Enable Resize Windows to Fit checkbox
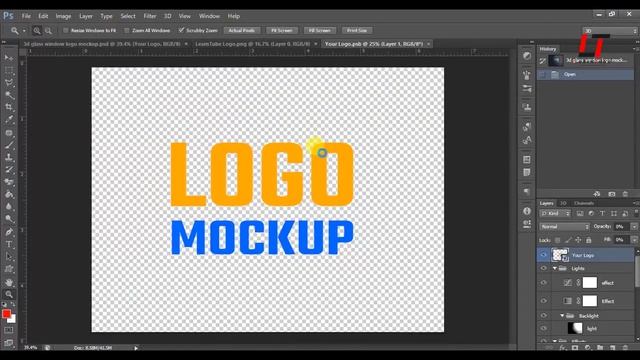640x360 pixels. tap(65, 31)
